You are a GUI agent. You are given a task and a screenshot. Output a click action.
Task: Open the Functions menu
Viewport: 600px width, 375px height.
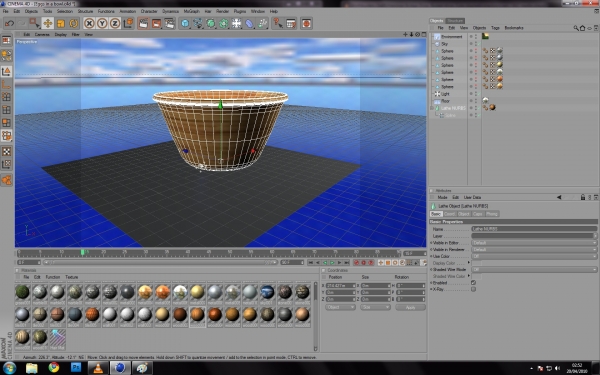coord(106,11)
